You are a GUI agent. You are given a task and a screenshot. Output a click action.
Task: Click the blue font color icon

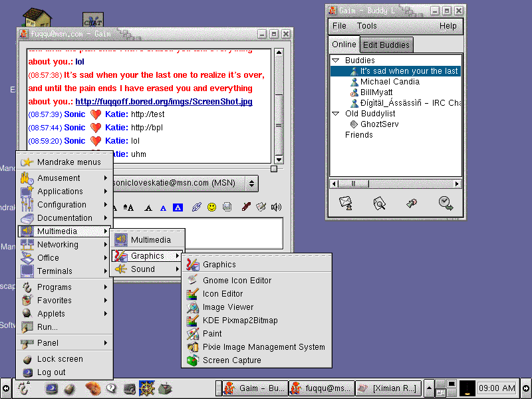pyautogui.click(x=163, y=207)
